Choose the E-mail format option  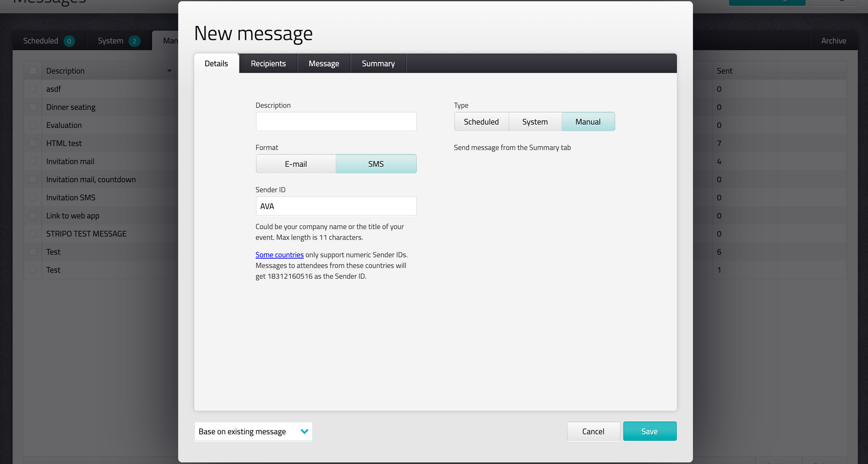pos(296,164)
